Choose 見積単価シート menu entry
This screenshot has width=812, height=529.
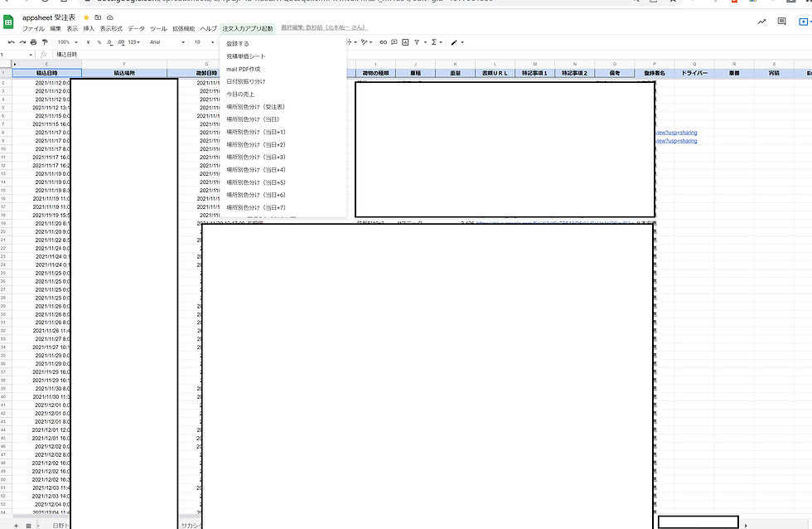point(246,56)
